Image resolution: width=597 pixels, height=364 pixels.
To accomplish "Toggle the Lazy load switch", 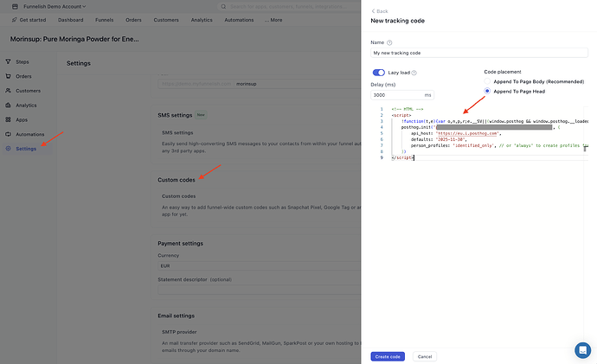I will coord(378,73).
